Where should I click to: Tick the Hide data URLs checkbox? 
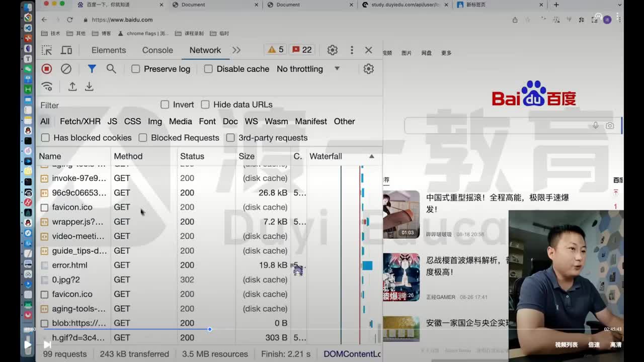(x=205, y=105)
